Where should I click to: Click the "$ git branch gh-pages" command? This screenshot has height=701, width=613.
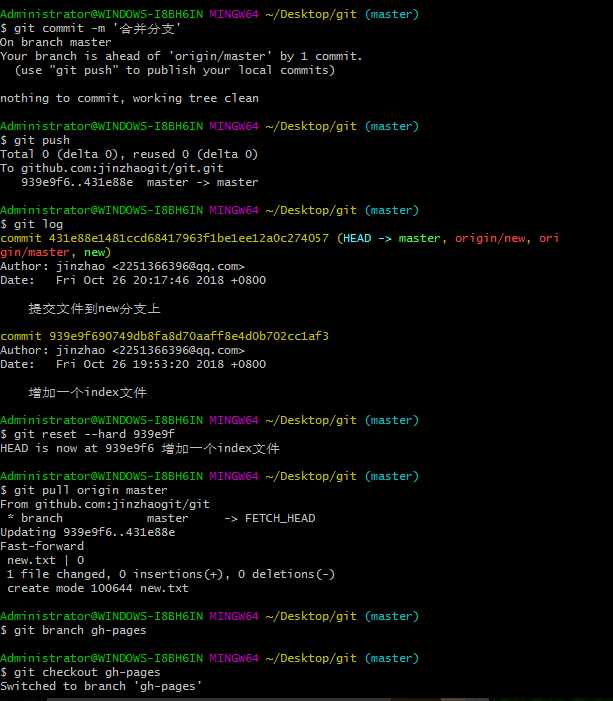click(x=73, y=630)
